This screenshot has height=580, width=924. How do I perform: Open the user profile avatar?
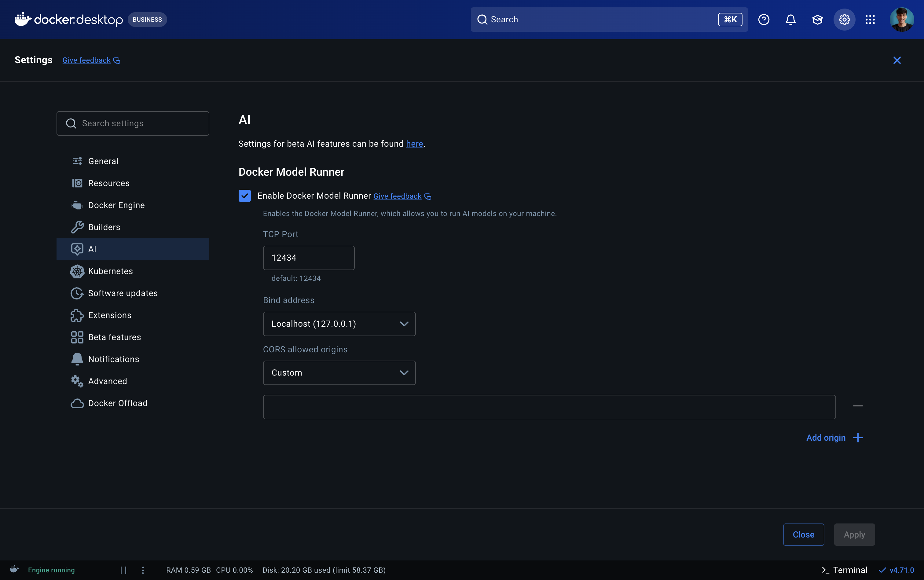[901, 20]
